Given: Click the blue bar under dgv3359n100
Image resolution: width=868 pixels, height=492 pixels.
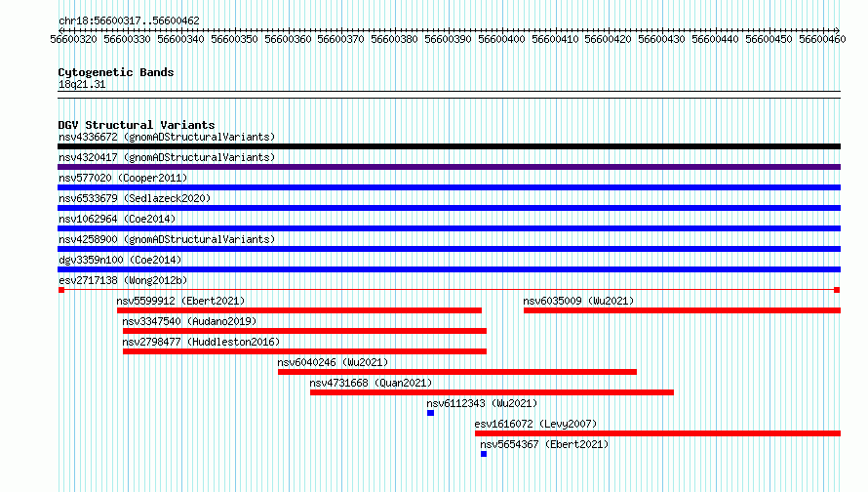Looking at the screenshot, I should pyautogui.click(x=449, y=269).
